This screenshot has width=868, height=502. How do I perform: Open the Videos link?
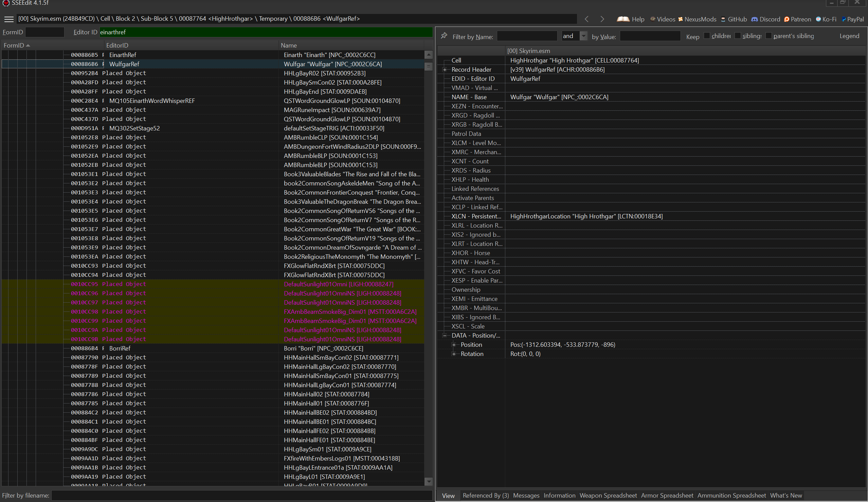[x=662, y=19]
